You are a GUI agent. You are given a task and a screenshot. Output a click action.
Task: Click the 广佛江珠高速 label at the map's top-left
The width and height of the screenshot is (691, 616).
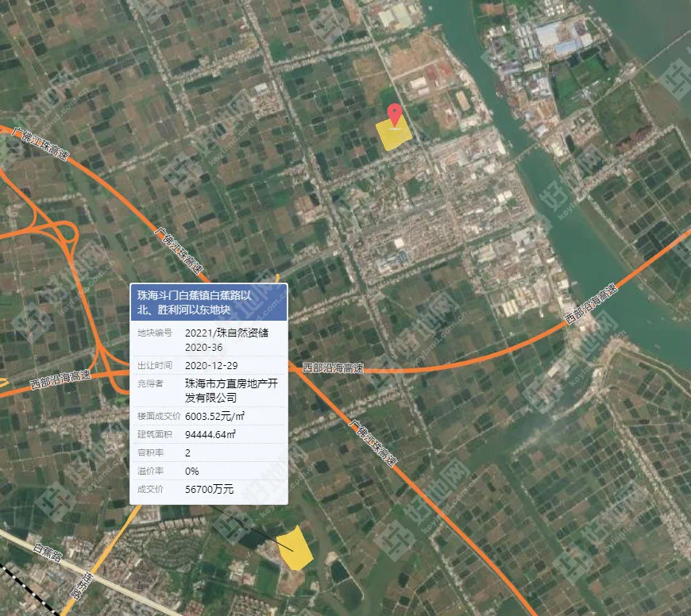[41, 144]
